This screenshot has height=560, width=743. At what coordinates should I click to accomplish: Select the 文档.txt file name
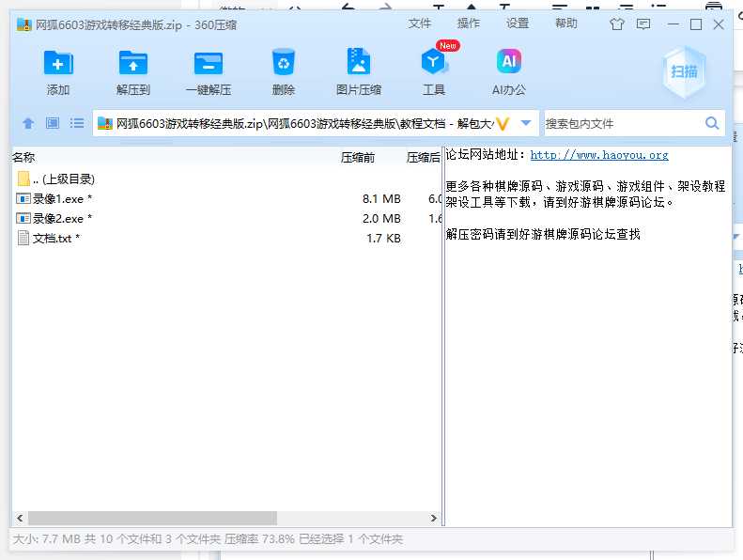[52, 238]
